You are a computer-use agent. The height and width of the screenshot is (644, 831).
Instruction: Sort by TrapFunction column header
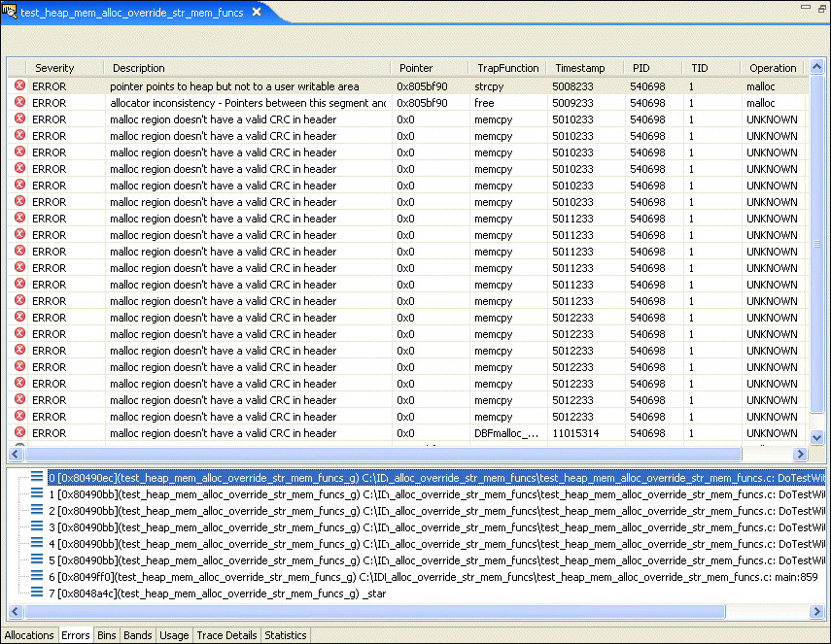point(507,68)
